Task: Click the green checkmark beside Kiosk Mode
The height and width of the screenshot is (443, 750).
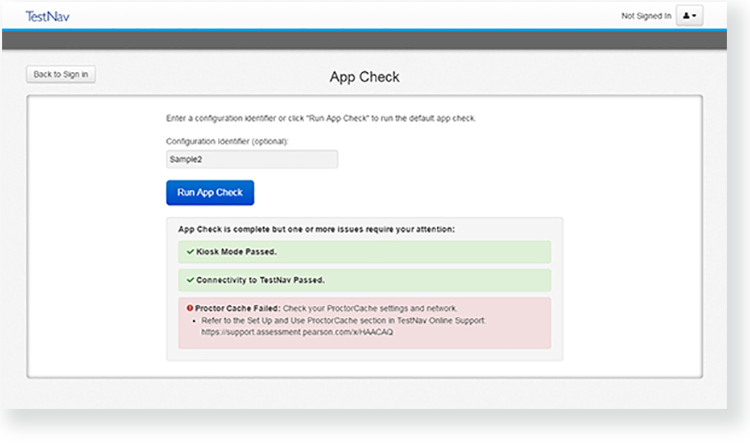Action: click(190, 252)
